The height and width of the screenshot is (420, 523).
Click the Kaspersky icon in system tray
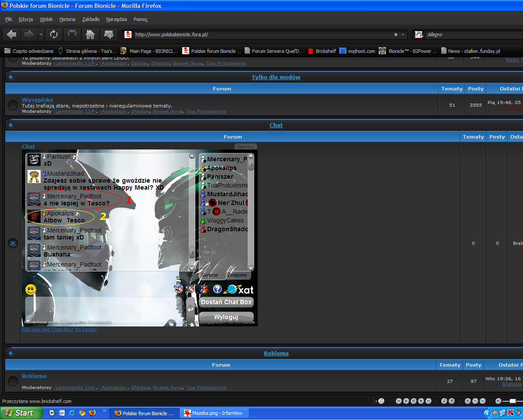tap(510, 413)
